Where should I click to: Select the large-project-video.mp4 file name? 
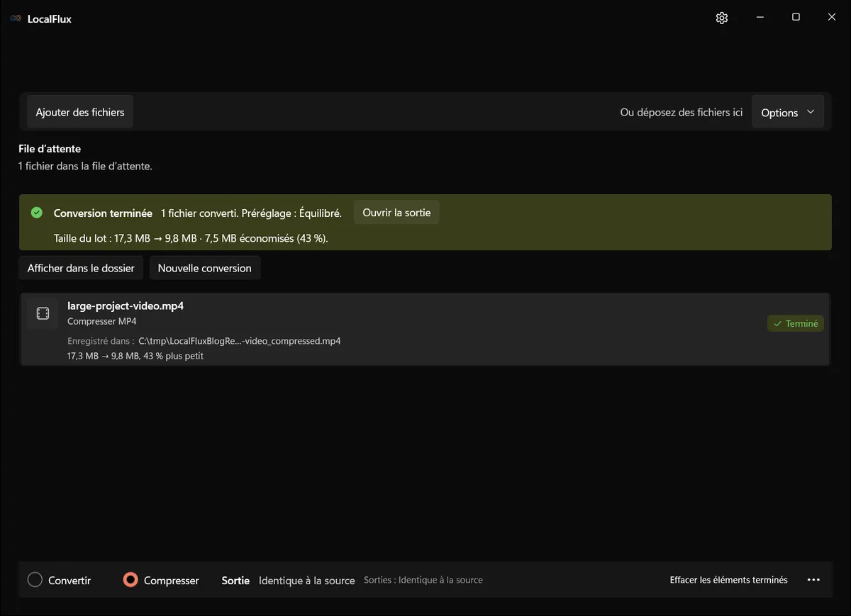[126, 306]
